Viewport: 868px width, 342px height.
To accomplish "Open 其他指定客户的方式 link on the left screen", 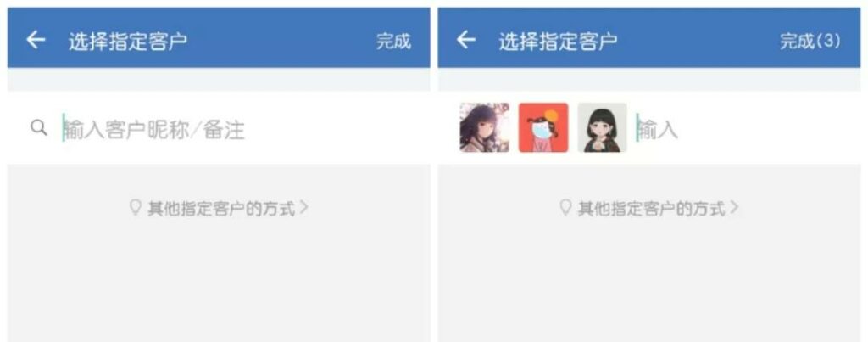I will [220, 209].
